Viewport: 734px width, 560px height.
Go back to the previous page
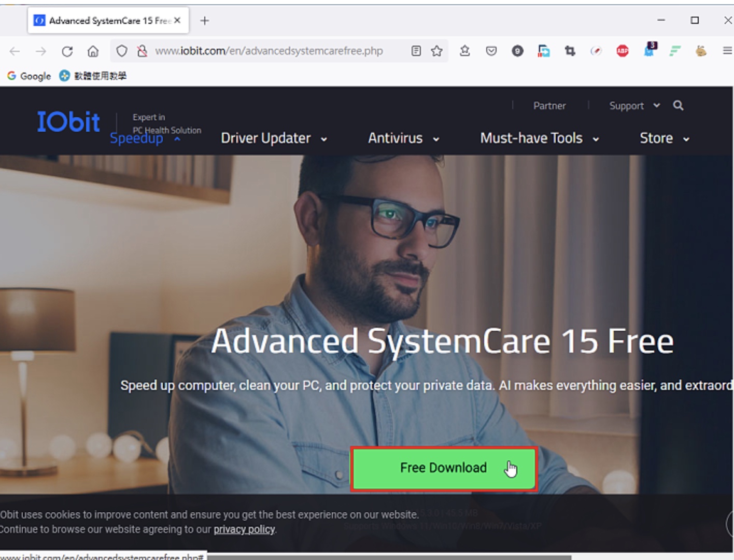click(15, 51)
